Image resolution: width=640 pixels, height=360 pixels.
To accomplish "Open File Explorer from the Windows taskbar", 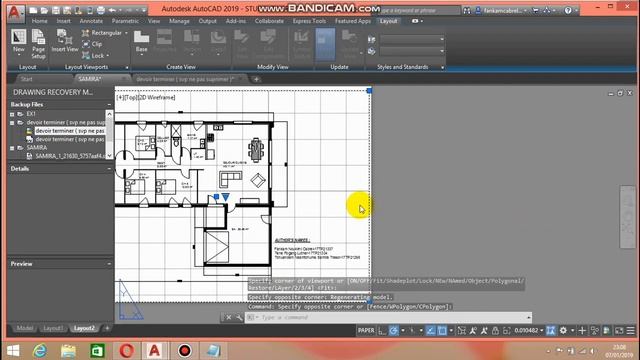I will pos(68,351).
